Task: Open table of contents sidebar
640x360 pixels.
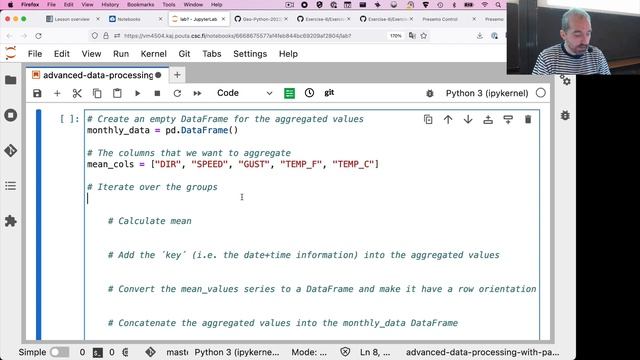Action: [x=11, y=186]
